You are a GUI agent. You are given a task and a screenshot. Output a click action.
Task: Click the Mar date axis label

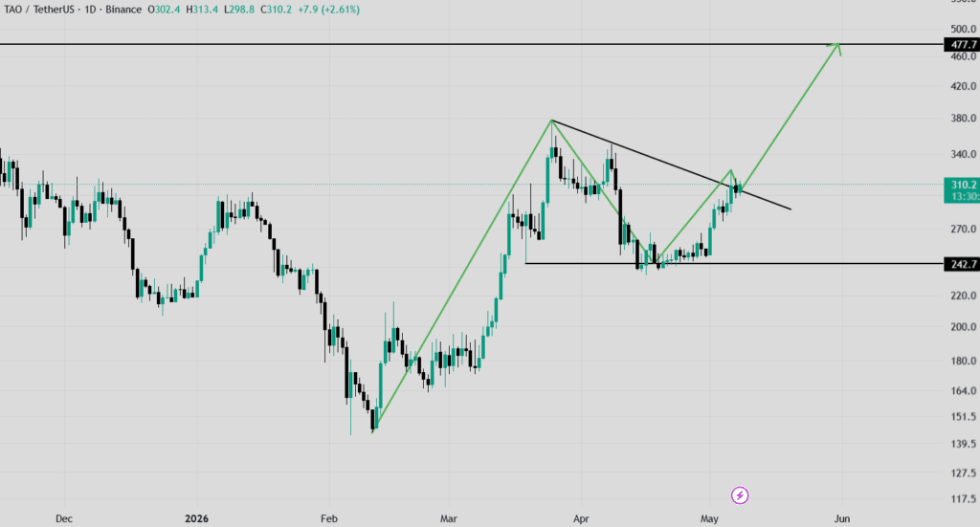(449, 519)
